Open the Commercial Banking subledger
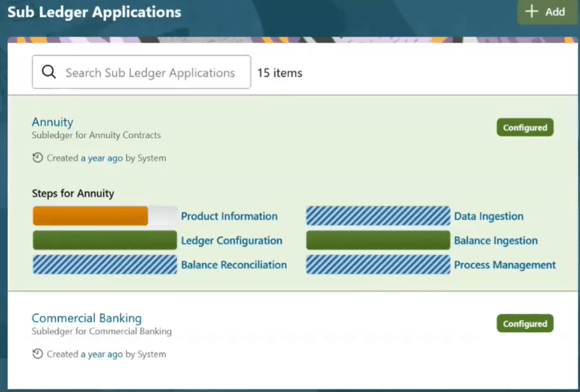580x392 pixels. (86, 318)
